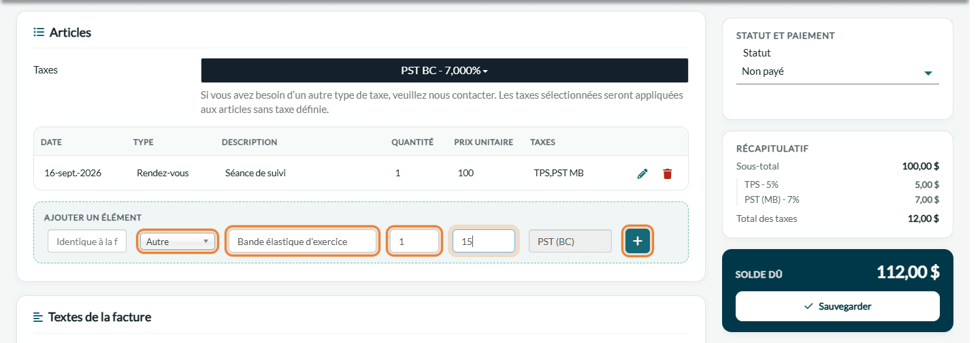Save invoice with Sauvegarder button
980x343 pixels.
coord(838,306)
